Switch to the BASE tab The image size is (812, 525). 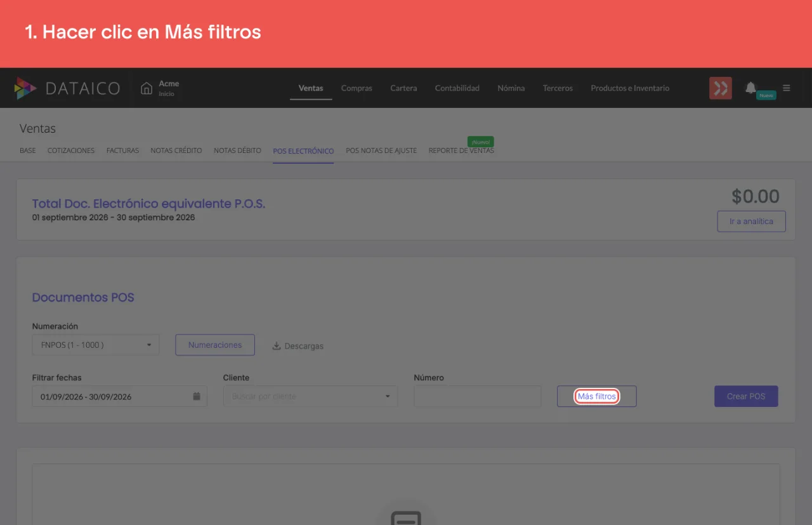tap(28, 150)
